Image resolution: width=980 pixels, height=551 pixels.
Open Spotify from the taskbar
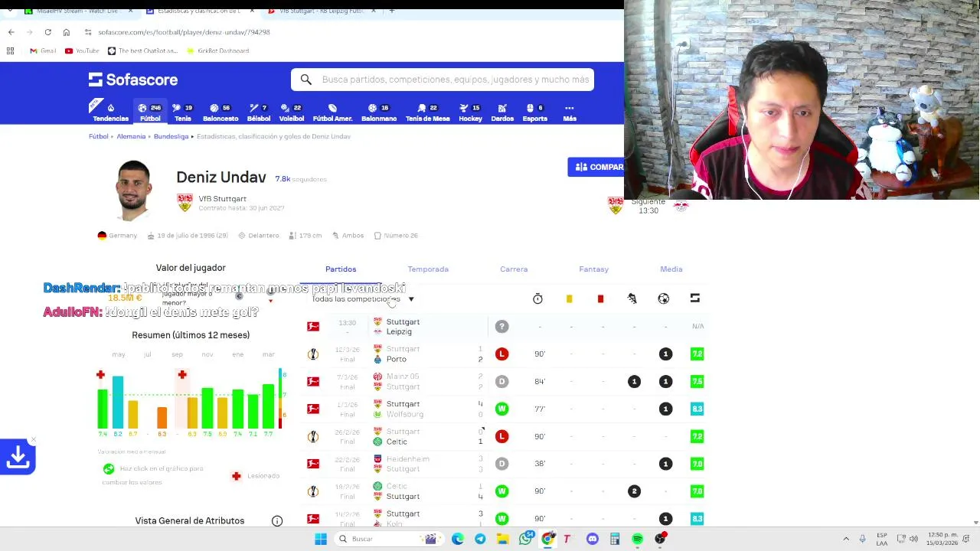637,539
